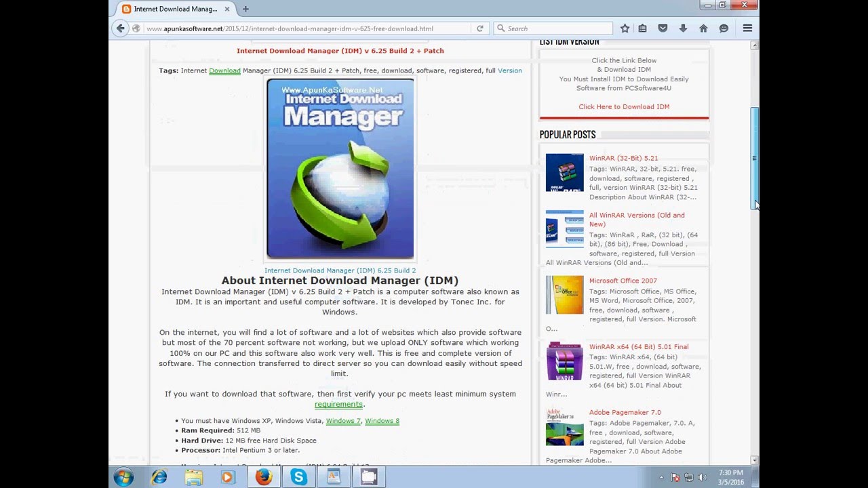Click Here to Download IDM link
The height and width of the screenshot is (488, 868).
(624, 106)
